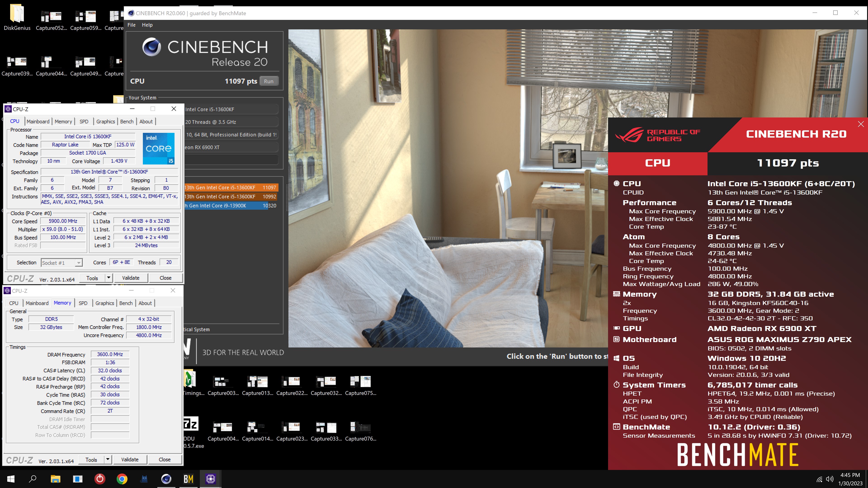Open Capture023 desktop file
This screenshot has width=868, height=488.
pos(292,432)
